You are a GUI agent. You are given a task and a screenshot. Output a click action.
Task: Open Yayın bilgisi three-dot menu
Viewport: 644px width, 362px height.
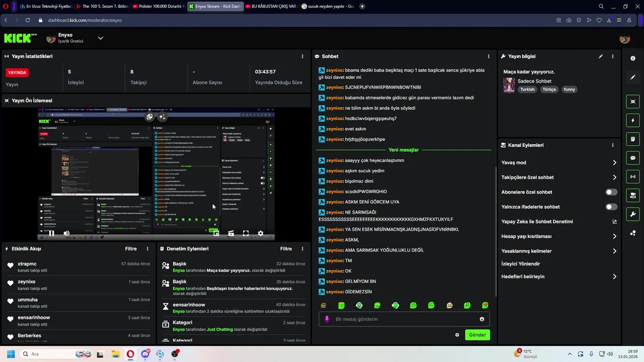(x=613, y=56)
